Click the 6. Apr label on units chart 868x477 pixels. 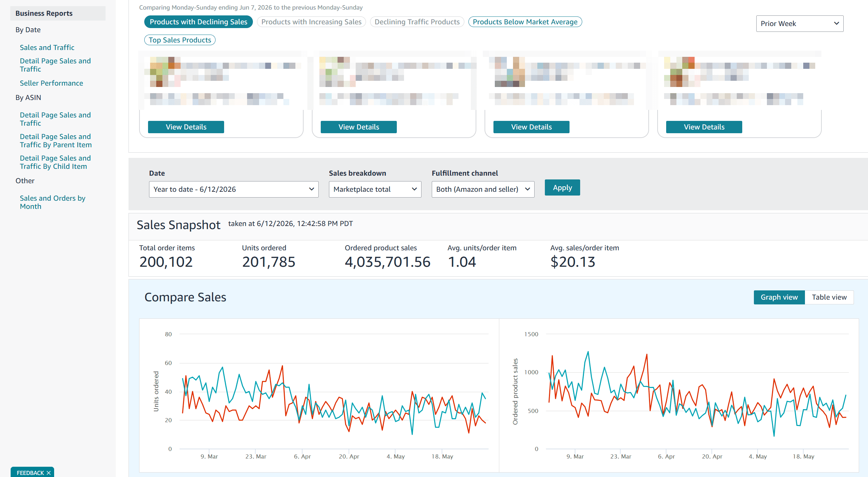point(302,456)
